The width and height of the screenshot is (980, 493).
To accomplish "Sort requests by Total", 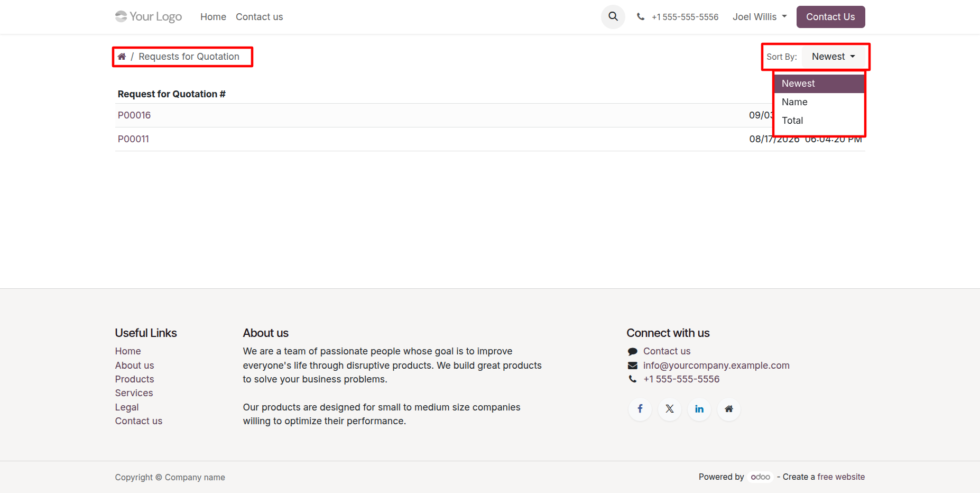I will point(819,121).
